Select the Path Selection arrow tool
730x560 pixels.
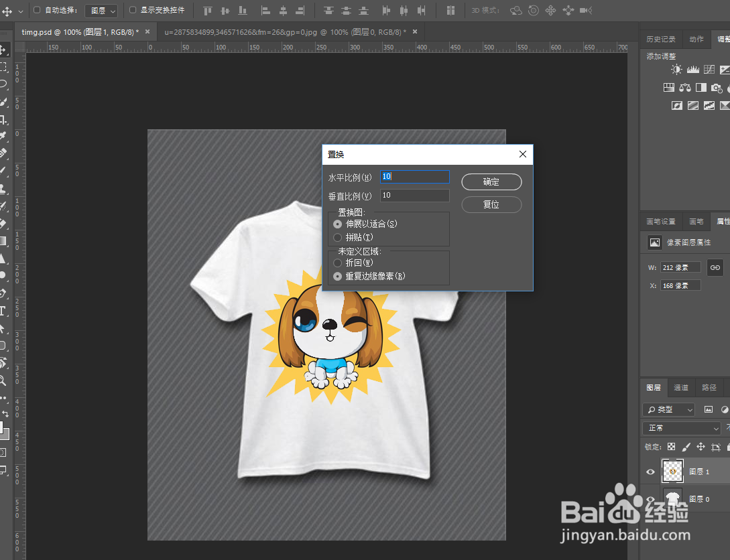click(3, 328)
